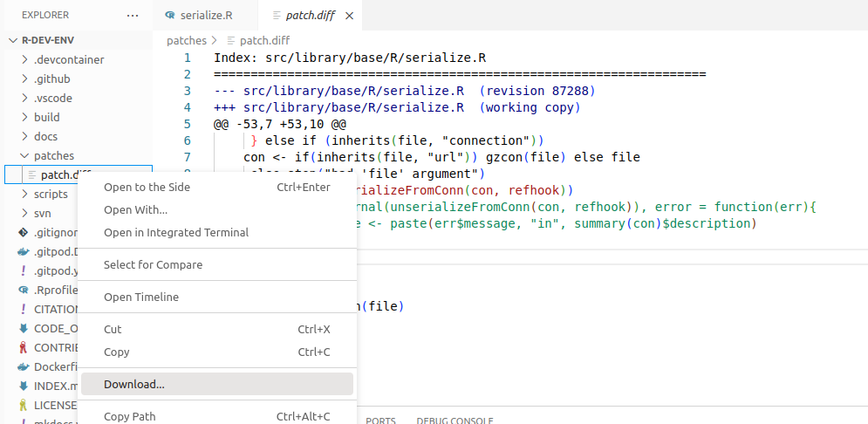Select Open to the Side
This screenshot has width=868, height=424.
click(x=147, y=187)
